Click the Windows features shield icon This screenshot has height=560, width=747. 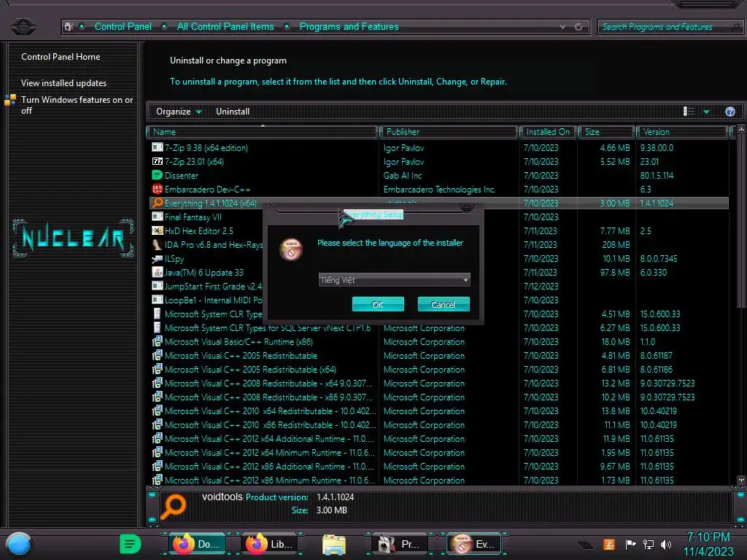point(10,100)
